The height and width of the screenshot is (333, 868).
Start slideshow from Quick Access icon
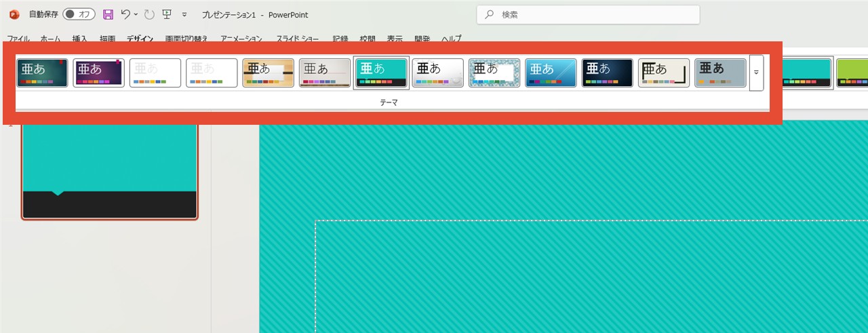(166, 14)
